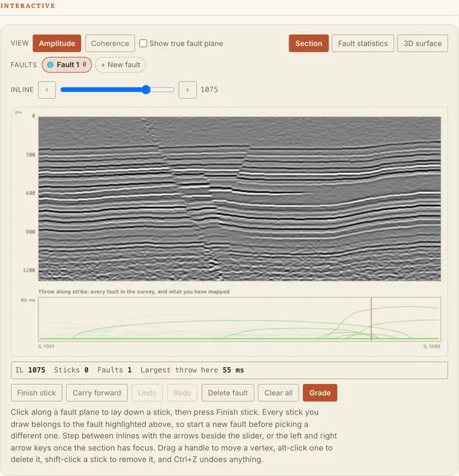The height and width of the screenshot is (476, 459).
Task: Click Clear all button
Action: pos(278,393)
